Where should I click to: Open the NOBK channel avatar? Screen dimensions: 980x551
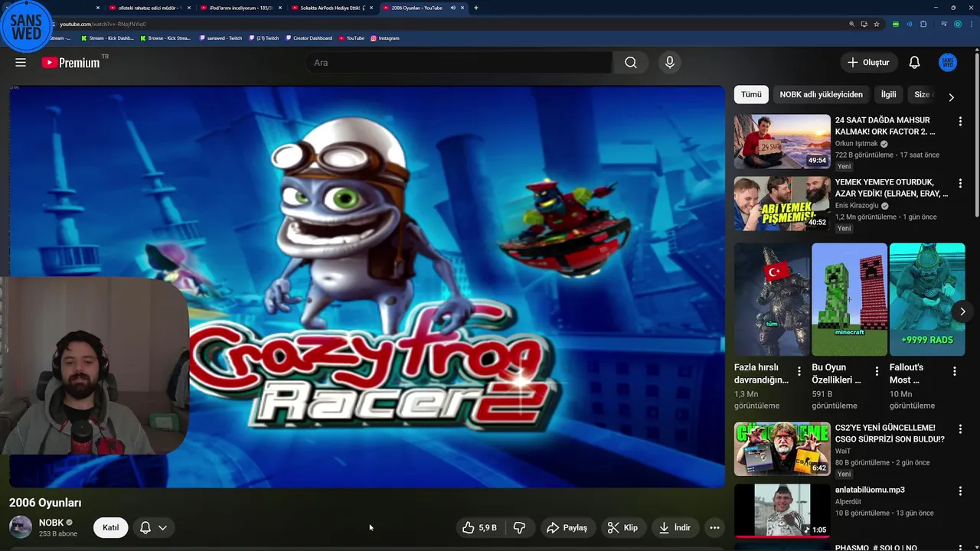pyautogui.click(x=21, y=527)
